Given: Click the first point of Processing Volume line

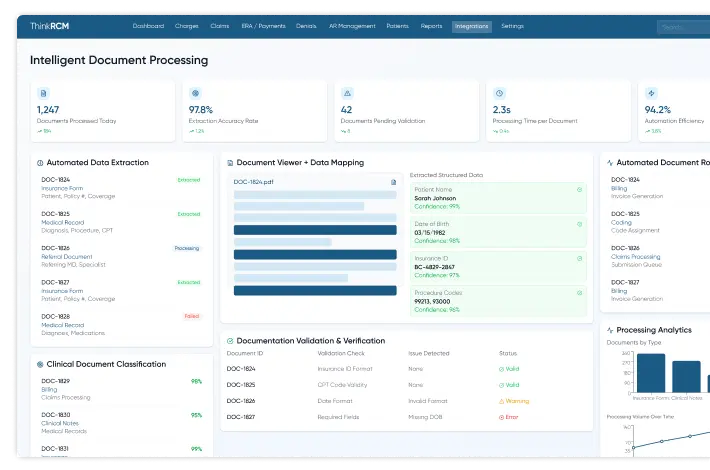Looking at the screenshot, I should [x=633, y=447].
